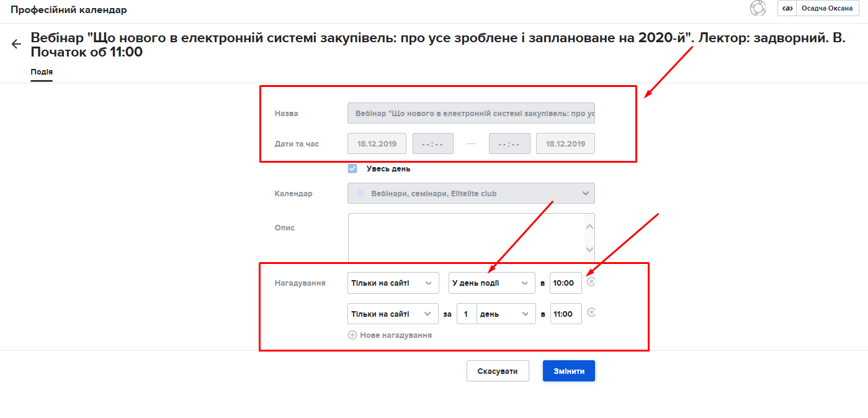868x418 pixels.
Task: Open the У день події dropdown
Action: (491, 283)
